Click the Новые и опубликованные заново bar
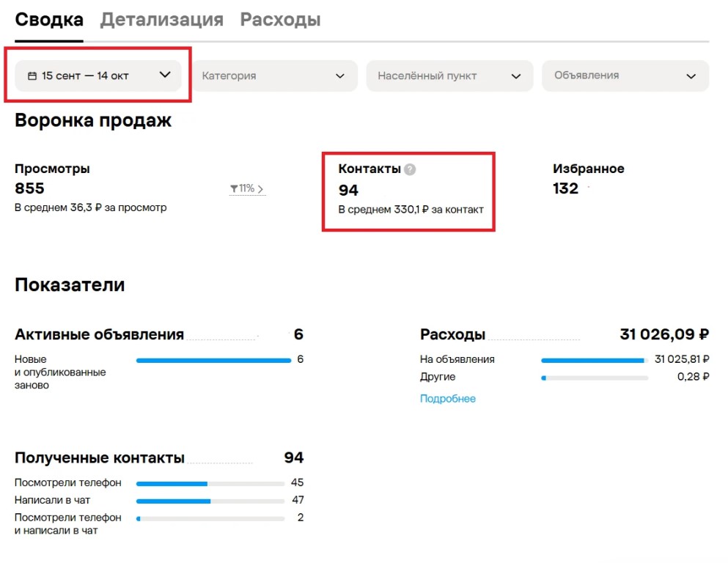Screen dimensions: 728x563 213,360
